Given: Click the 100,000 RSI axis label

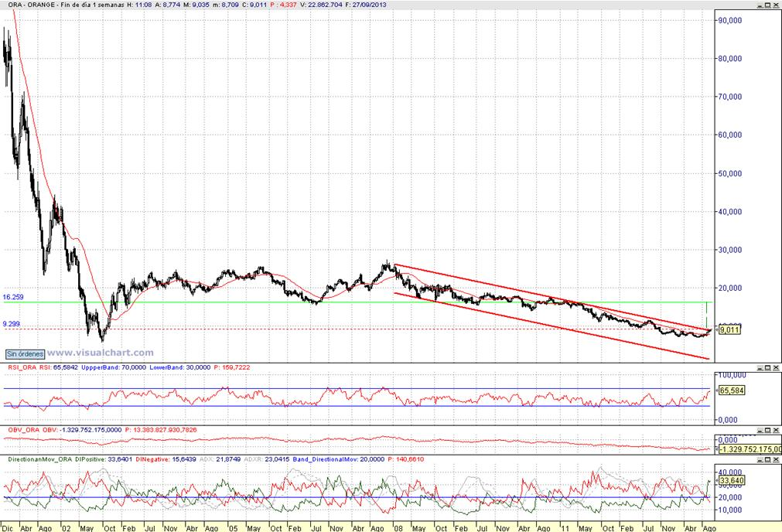Looking at the screenshot, I should pos(732,375).
